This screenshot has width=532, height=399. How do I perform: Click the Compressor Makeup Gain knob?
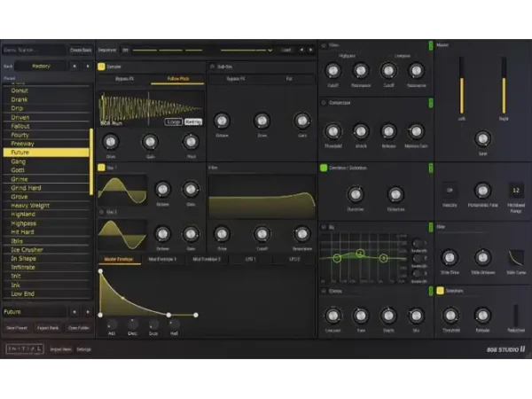tap(417, 131)
